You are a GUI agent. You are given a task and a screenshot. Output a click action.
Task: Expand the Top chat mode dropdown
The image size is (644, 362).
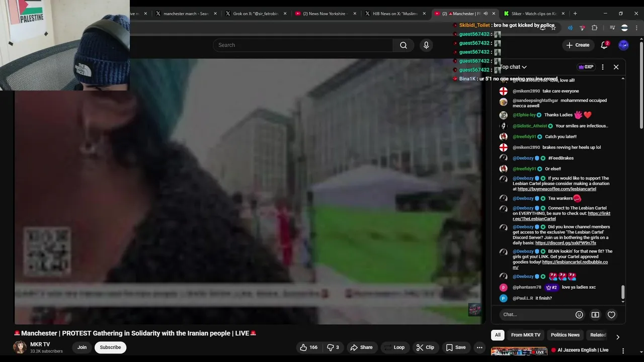(513, 67)
